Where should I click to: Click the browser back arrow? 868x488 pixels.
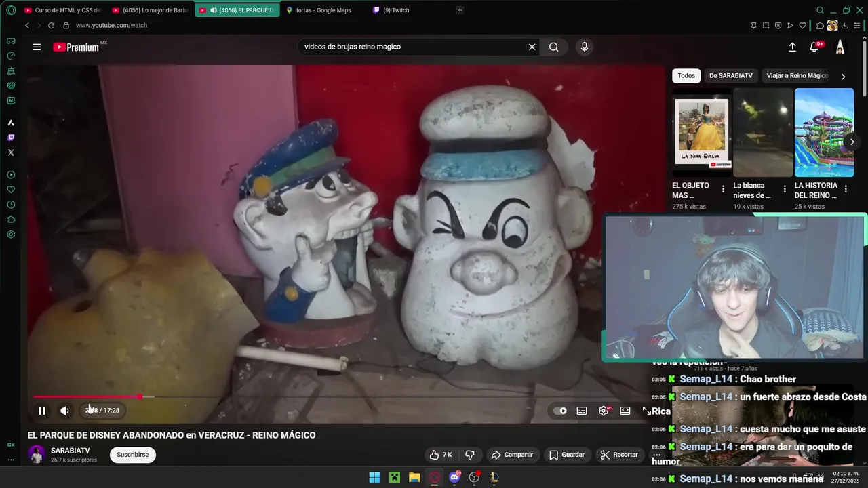point(27,25)
